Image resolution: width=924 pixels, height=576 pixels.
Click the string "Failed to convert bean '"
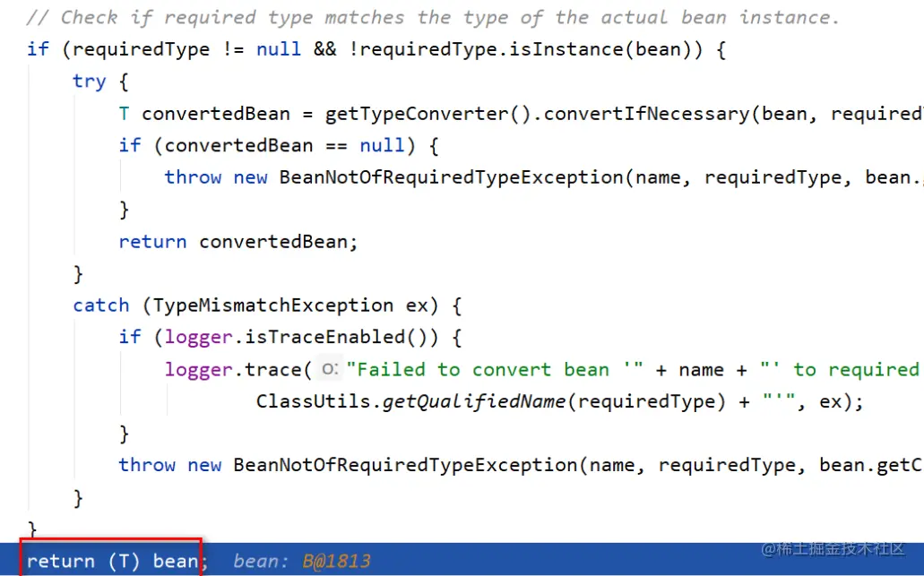[x=495, y=369]
